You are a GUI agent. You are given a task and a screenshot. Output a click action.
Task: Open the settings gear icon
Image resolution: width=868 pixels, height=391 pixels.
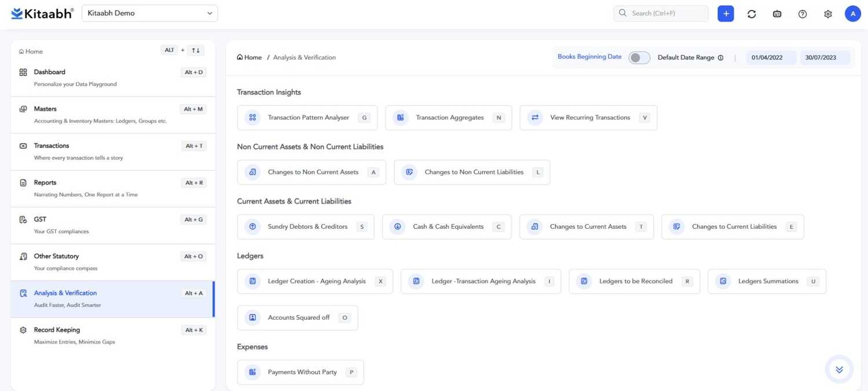pyautogui.click(x=828, y=14)
